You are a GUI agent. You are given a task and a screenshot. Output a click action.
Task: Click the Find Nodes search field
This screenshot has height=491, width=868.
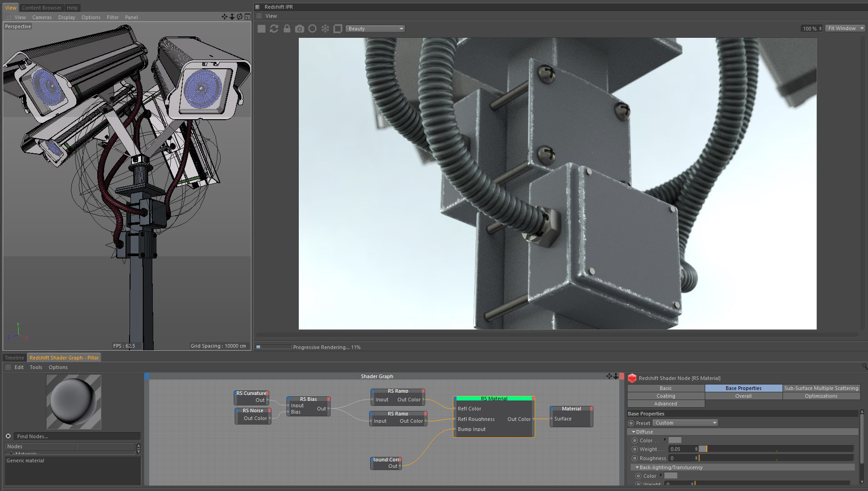[x=77, y=436]
